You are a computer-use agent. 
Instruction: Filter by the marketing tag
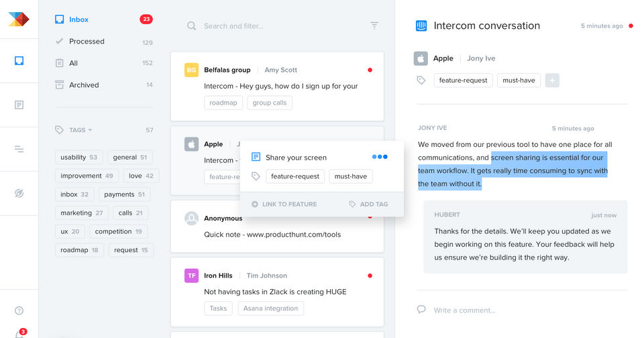pyautogui.click(x=82, y=213)
